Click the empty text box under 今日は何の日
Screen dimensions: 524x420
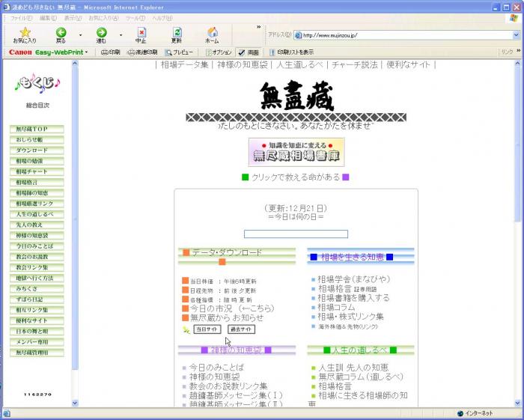(x=296, y=234)
